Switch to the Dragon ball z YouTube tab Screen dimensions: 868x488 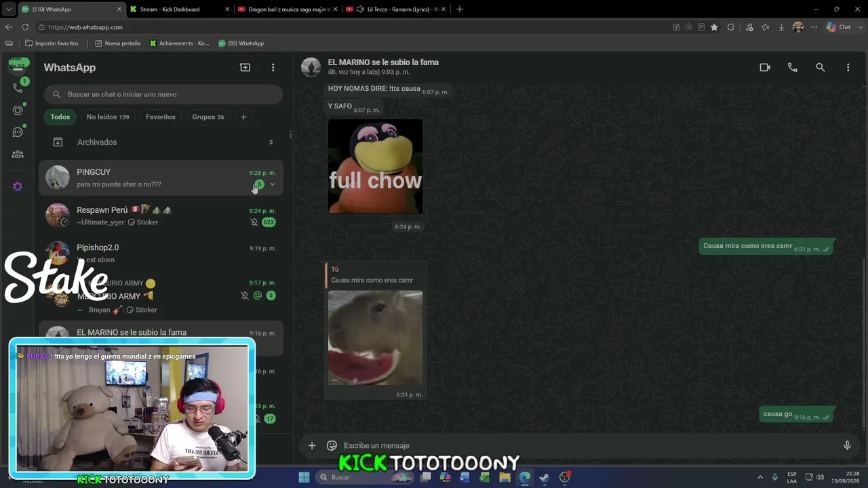pyautogui.click(x=287, y=9)
